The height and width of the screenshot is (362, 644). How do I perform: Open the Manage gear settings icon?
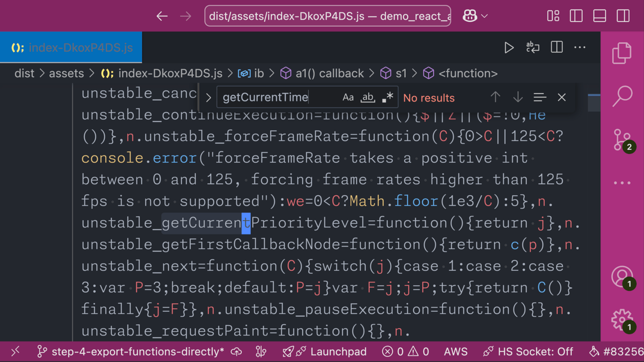(623, 320)
